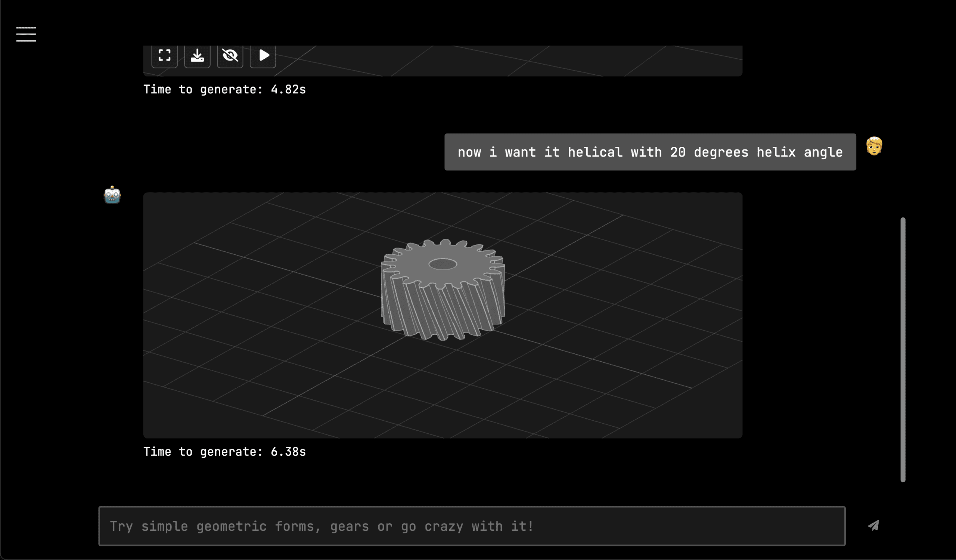Click the word 'helical' in user message
Viewport: 956px width, 560px height.
[x=595, y=152]
